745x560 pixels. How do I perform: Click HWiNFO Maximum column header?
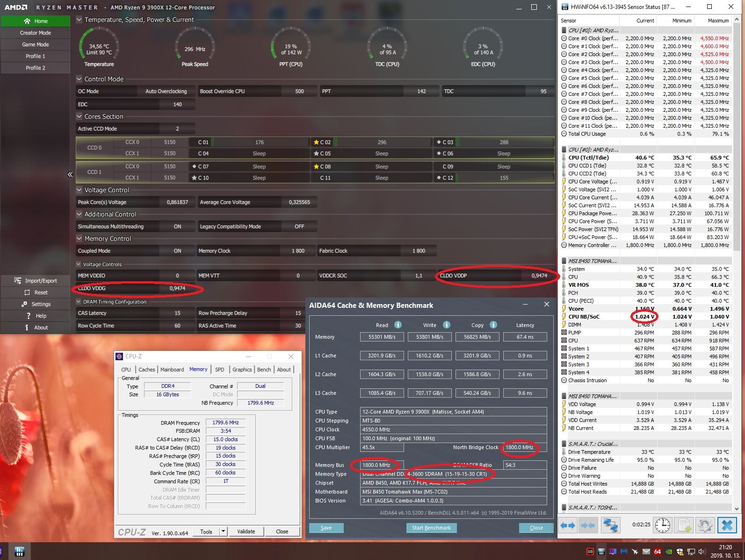pos(713,21)
